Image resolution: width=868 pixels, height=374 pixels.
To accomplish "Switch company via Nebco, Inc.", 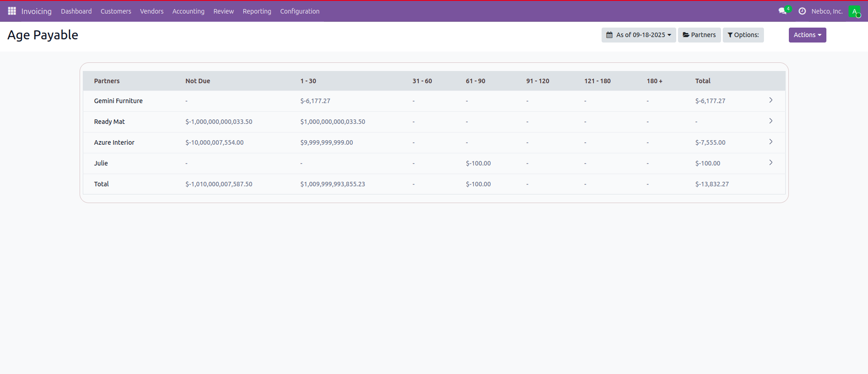I will (826, 11).
